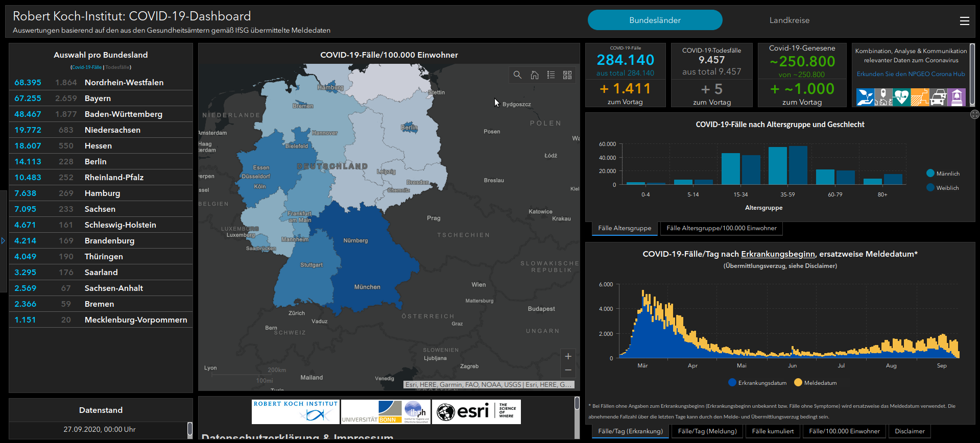Screen dimensions: 980x443
Task: Open the Fälle Altersgruppe/100.000 Einwohner tab
Action: pyautogui.click(x=721, y=228)
